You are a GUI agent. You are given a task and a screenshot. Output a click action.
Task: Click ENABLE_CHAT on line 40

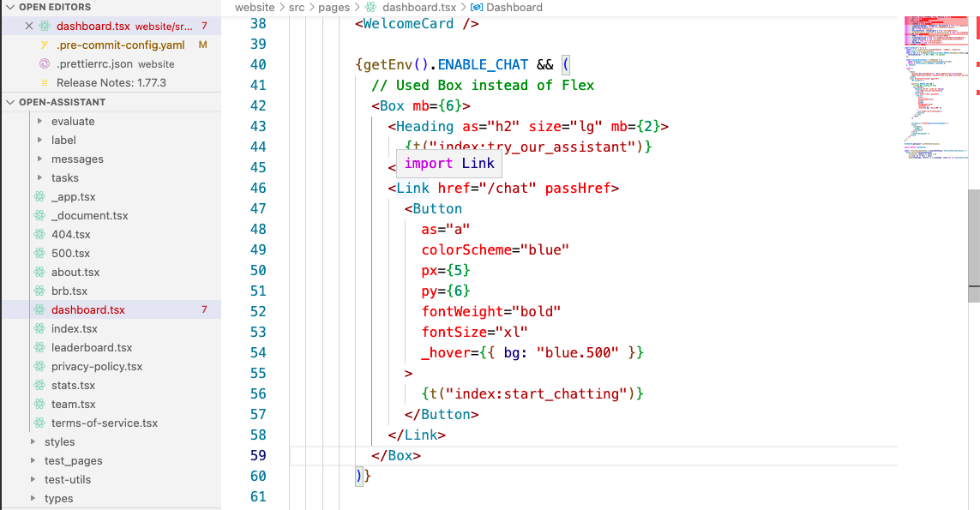pos(483,64)
